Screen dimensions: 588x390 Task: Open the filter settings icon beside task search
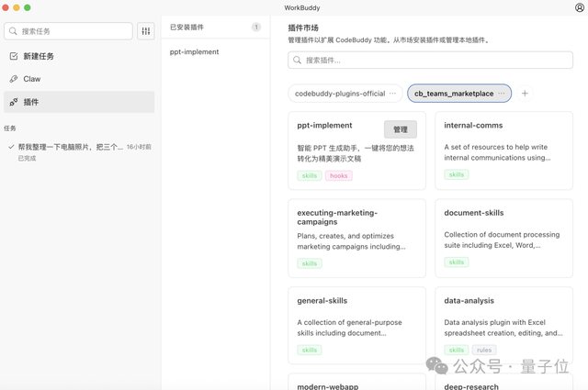tap(146, 31)
